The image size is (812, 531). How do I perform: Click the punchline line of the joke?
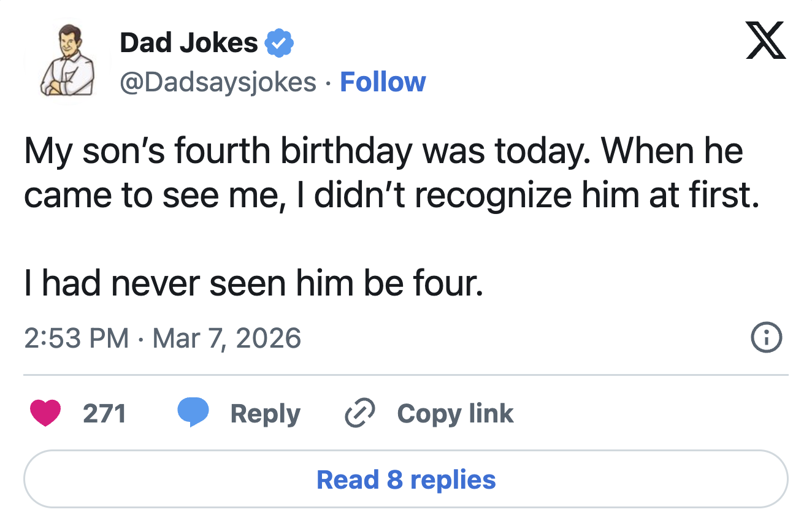[254, 282]
